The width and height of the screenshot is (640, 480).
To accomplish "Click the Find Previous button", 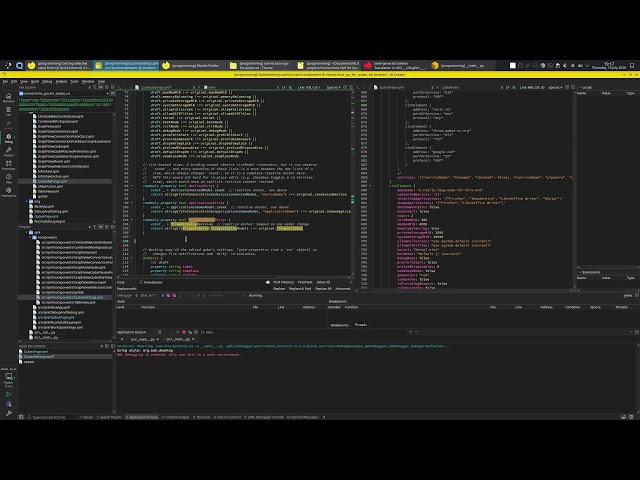I will point(283,282).
